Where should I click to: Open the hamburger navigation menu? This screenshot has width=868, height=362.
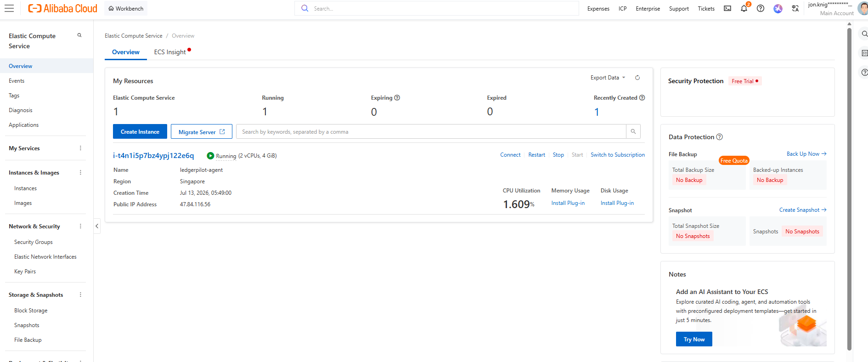click(x=9, y=8)
